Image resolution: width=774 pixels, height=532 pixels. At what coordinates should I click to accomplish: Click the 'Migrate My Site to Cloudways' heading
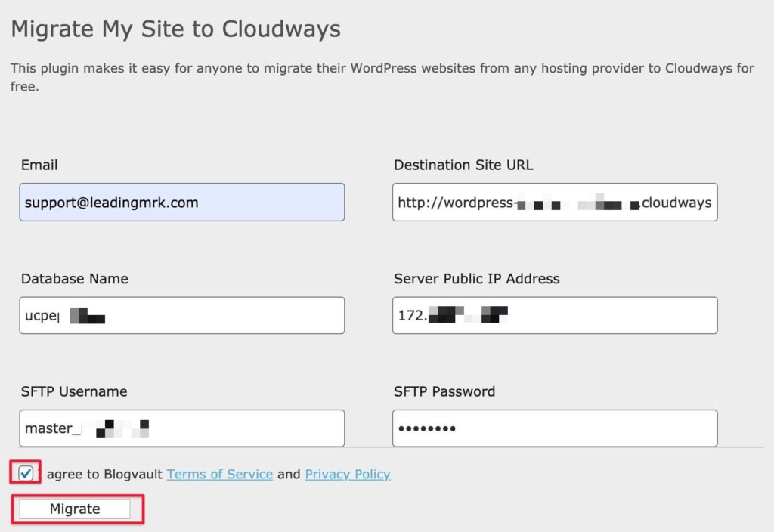[175, 29]
